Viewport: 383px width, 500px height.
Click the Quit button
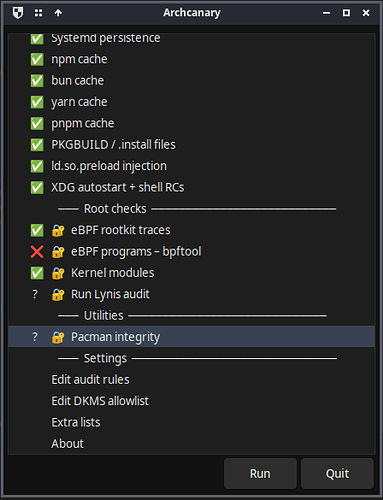pos(337,474)
